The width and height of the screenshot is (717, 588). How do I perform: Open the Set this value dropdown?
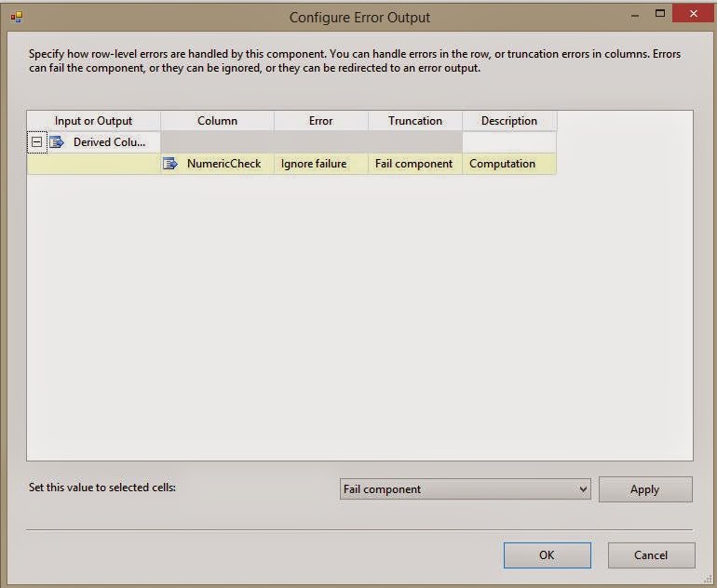click(465, 488)
